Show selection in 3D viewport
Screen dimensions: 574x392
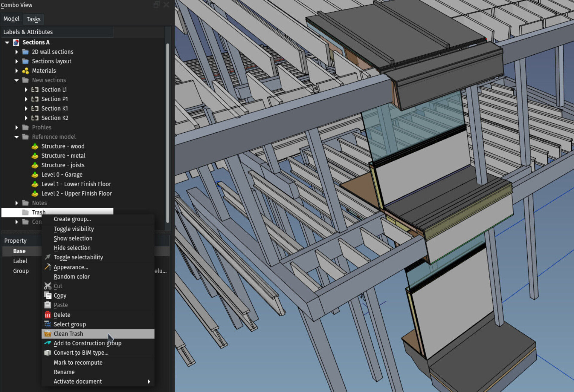73,238
